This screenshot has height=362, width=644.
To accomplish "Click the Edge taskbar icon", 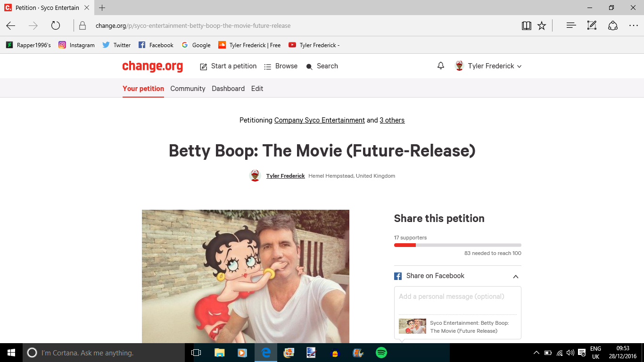I will (266, 353).
